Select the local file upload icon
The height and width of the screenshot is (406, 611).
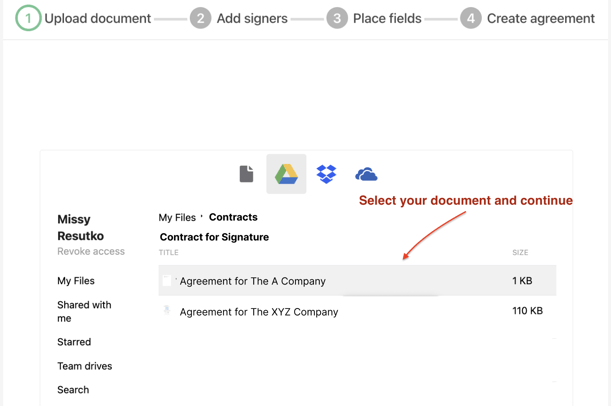click(246, 174)
